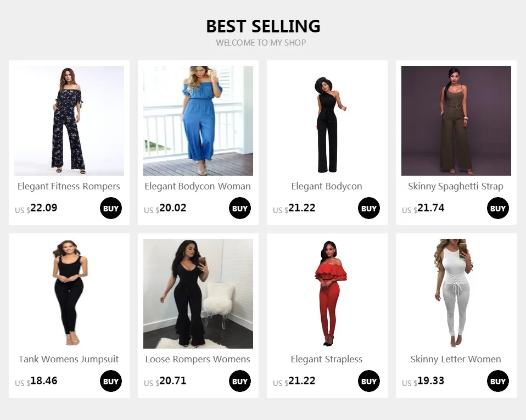Open the Elegant Fitness Rompers title link
This screenshot has height=420, width=526.
point(69,187)
